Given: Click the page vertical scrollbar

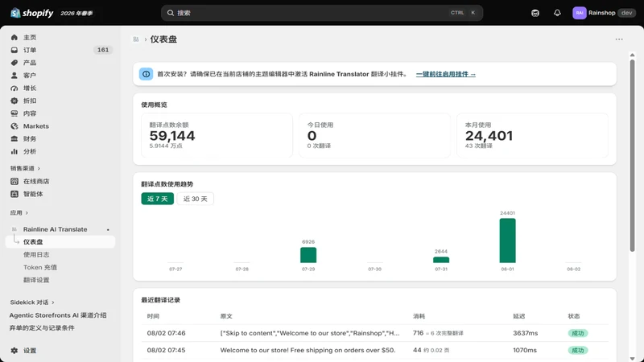Looking at the screenshot, I should tap(632, 156).
